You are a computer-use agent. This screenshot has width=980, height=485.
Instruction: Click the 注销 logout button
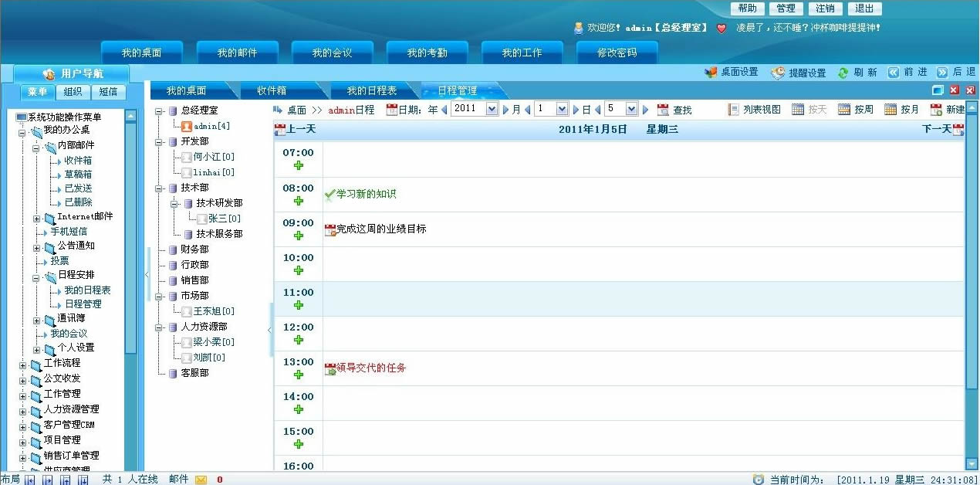(825, 8)
